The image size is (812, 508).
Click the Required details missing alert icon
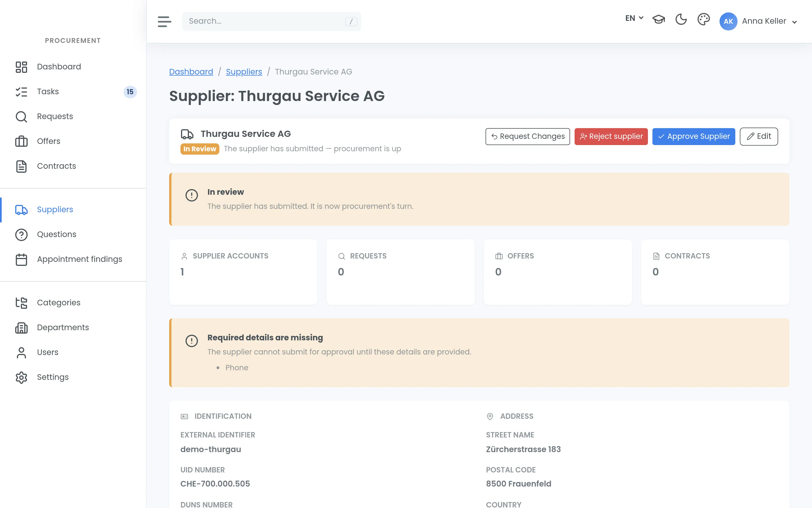pos(192,341)
